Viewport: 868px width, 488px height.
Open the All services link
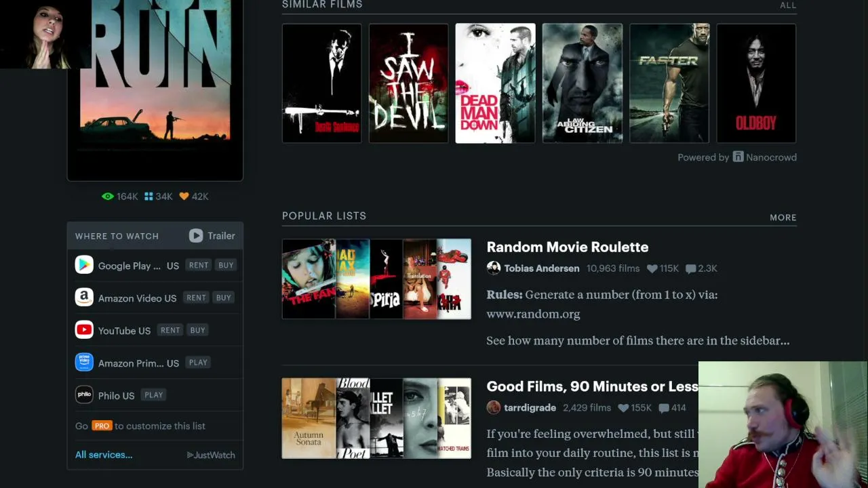pyautogui.click(x=104, y=455)
